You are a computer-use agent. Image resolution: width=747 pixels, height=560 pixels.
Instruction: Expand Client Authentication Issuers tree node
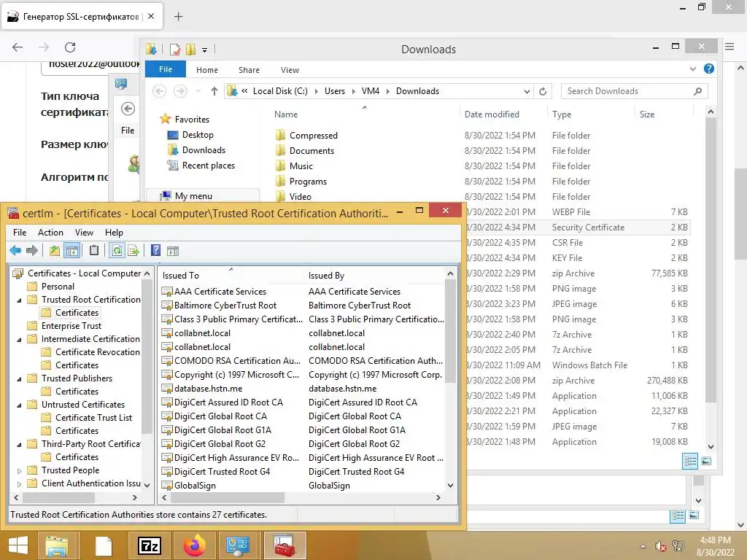pyautogui.click(x=19, y=484)
